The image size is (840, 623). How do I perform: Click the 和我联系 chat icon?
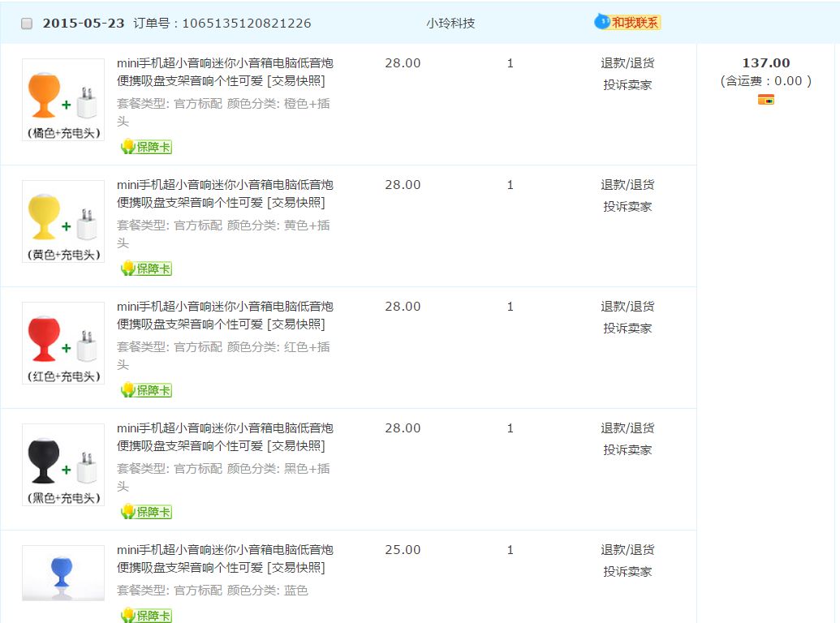click(627, 22)
